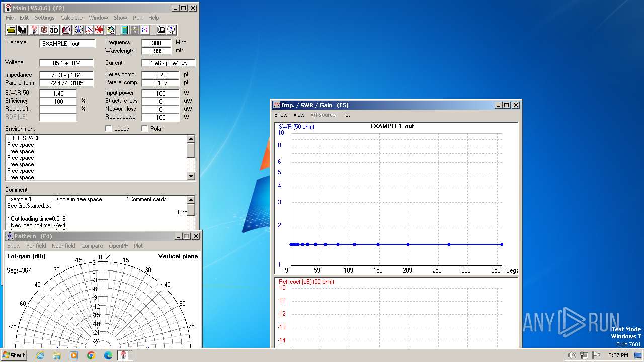644x362 pixels.
Task: Open Show menu in Main window
Action: (x=120, y=18)
